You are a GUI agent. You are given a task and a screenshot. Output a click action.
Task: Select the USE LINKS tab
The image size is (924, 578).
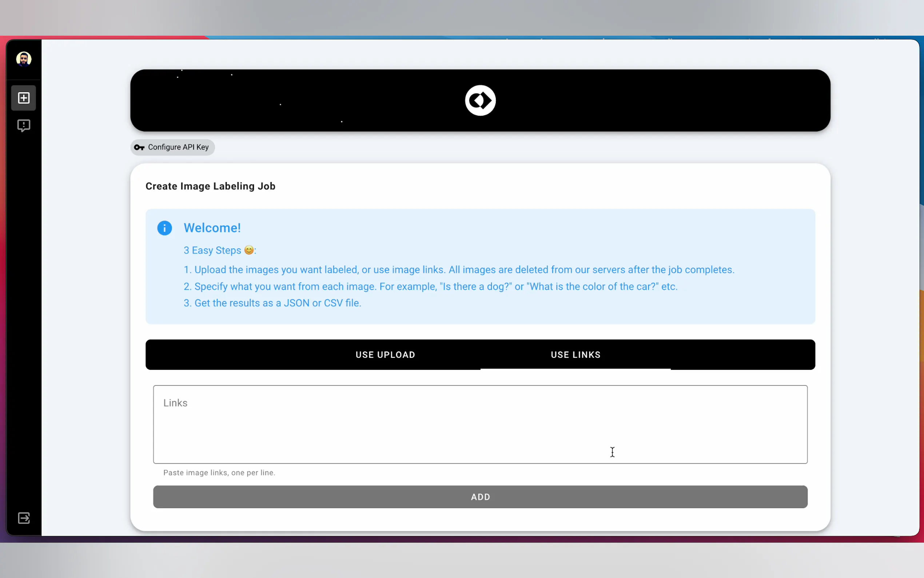click(575, 355)
